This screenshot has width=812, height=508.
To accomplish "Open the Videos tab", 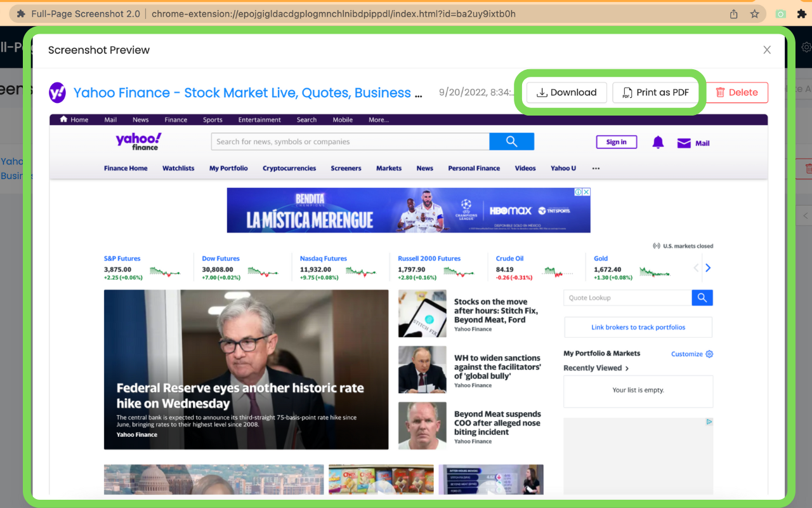I will point(525,168).
